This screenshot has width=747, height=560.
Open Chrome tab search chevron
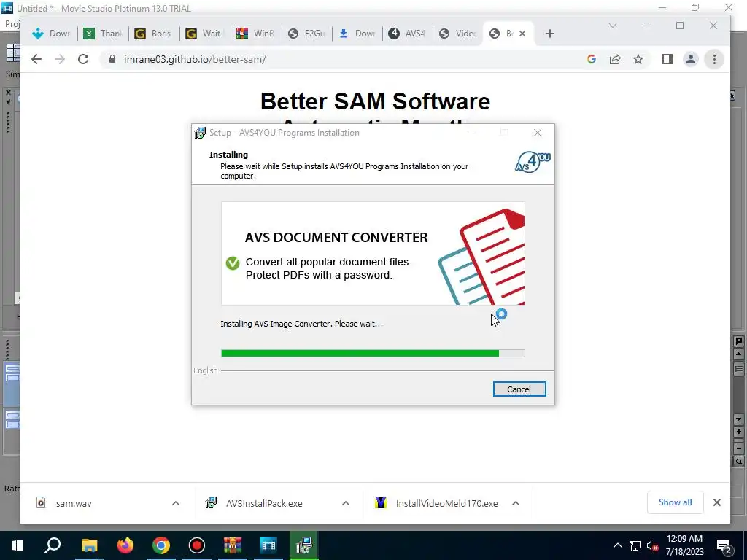coord(613,26)
